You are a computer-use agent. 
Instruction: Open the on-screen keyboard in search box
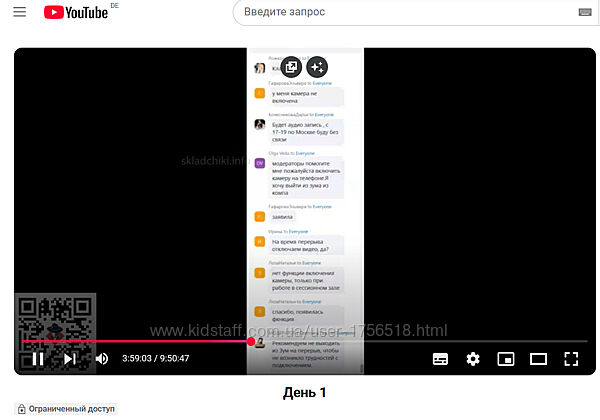pos(585,13)
